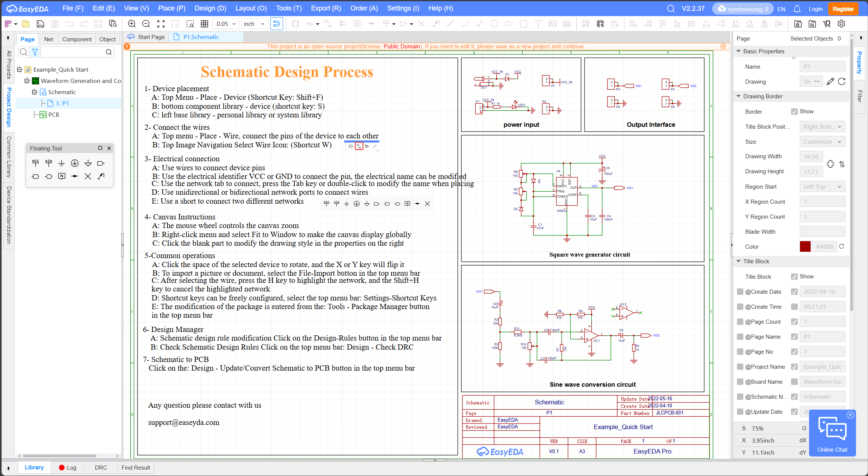Click the notification bell icon
Screen dimensions: 868x476
(x=797, y=9)
